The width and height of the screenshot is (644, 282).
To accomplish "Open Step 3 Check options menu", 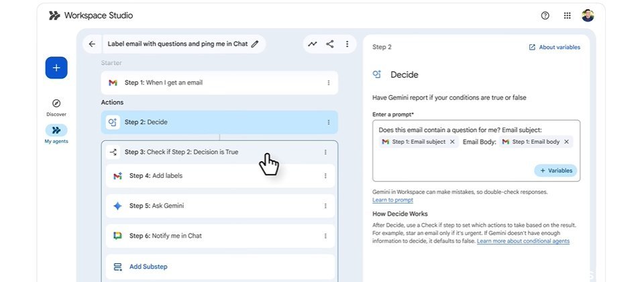I will (x=325, y=152).
